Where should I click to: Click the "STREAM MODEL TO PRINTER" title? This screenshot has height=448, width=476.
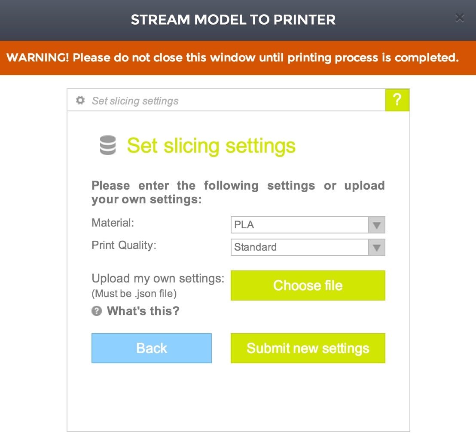[x=233, y=20]
